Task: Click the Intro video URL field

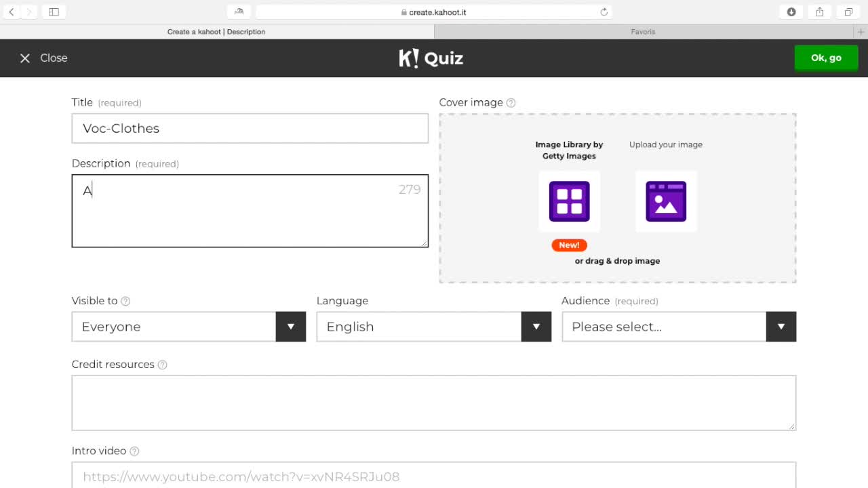Action: click(433, 476)
